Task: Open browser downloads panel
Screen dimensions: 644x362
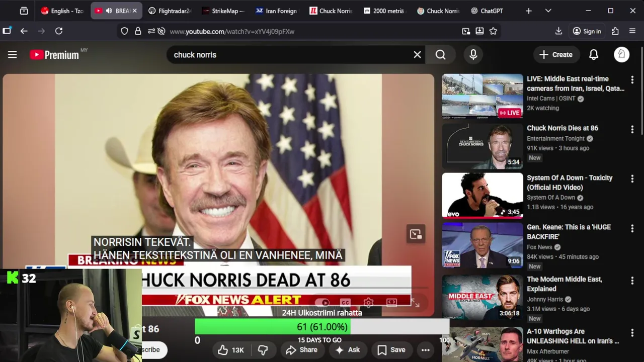Action: coord(558,31)
